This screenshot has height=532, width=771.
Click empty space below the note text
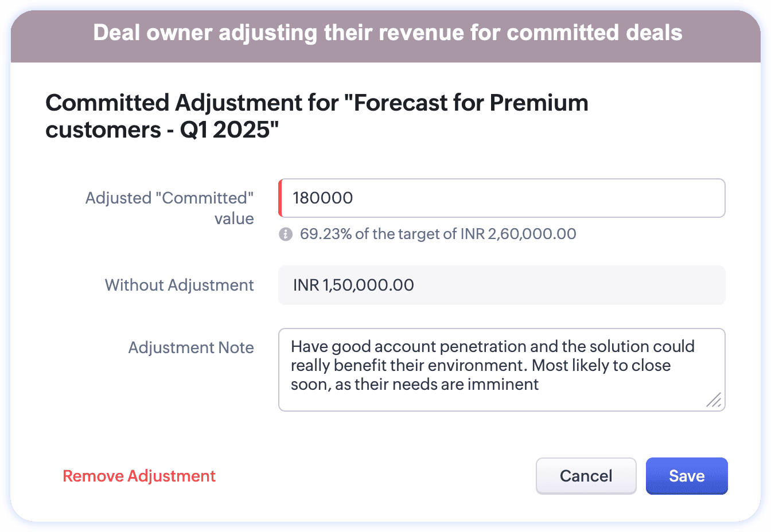(488, 401)
